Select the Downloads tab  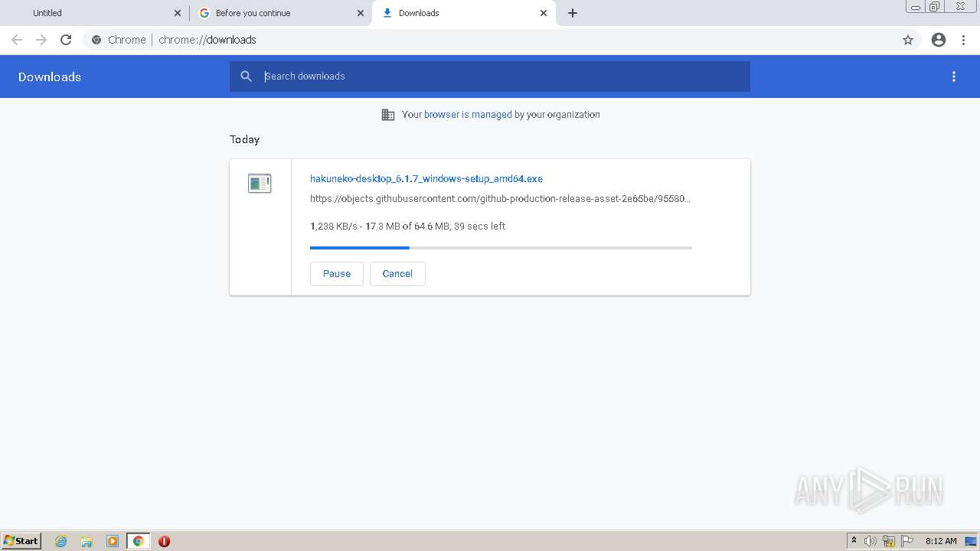463,13
